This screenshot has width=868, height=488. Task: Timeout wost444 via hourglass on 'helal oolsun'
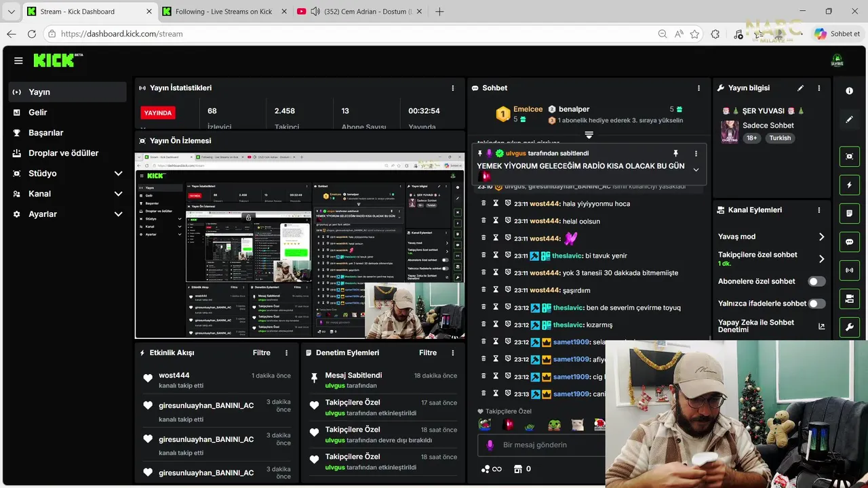(x=496, y=221)
